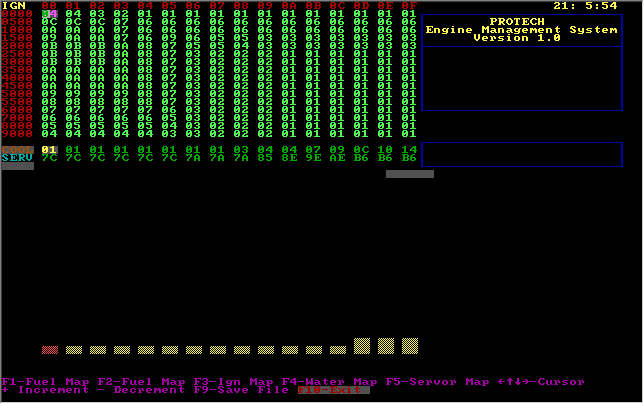
Task: Select the highlighted 01 cell in the COOL row
Action: coord(49,149)
